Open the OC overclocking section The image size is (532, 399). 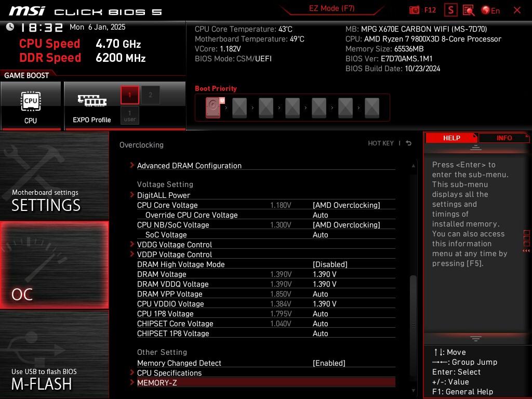click(54, 265)
